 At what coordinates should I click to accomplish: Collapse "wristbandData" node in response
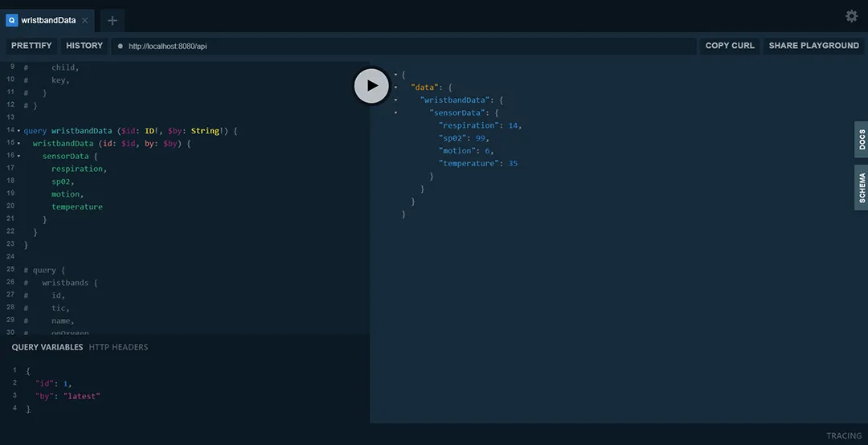click(395, 100)
